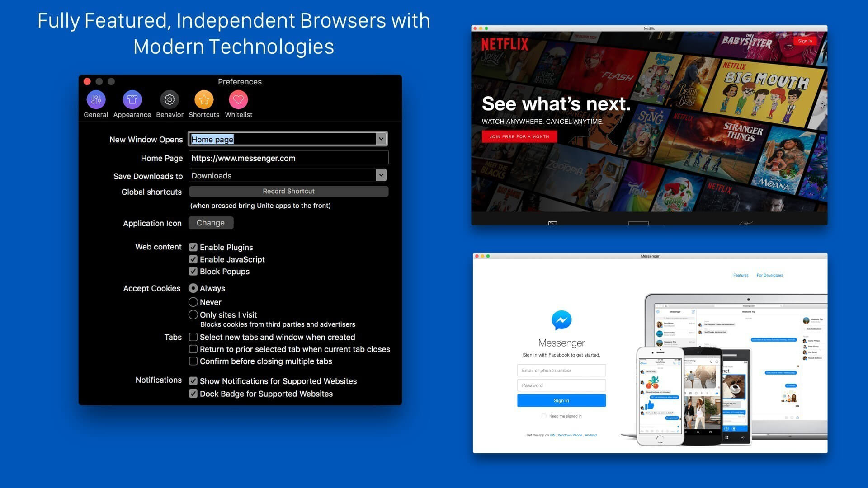868x488 pixels.
Task: Click Join Free for a Month
Action: (519, 136)
